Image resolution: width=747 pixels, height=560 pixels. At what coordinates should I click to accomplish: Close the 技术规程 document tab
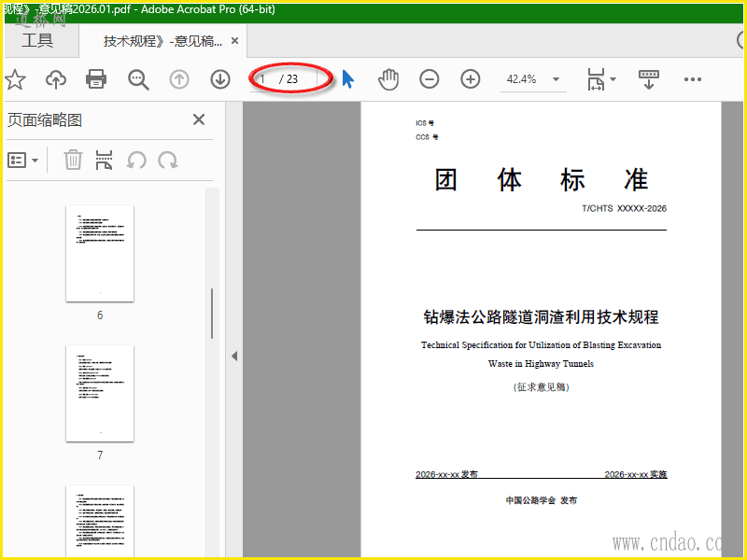(x=235, y=41)
